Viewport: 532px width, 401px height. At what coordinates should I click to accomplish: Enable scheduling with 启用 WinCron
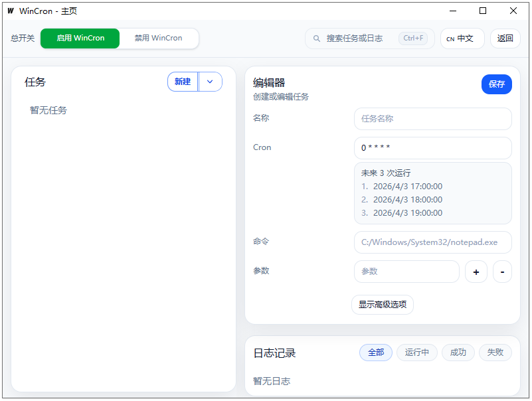point(79,38)
